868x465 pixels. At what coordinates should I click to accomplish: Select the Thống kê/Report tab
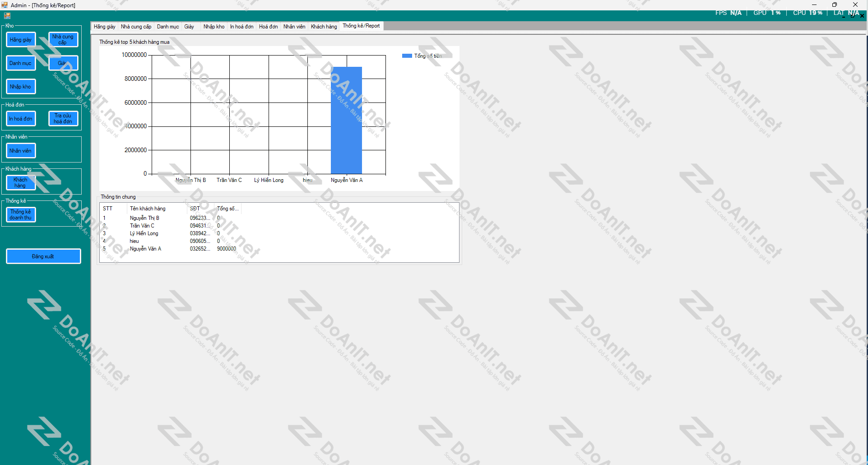pyautogui.click(x=361, y=26)
